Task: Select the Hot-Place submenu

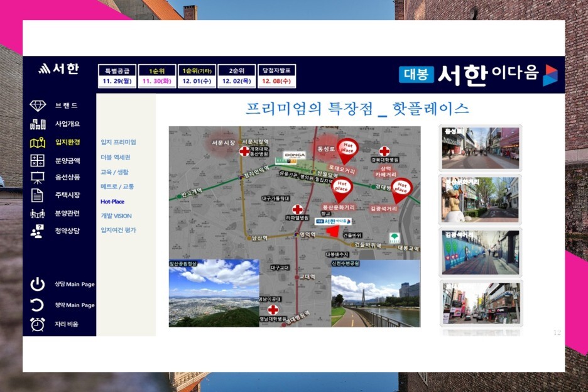Action: [112, 202]
